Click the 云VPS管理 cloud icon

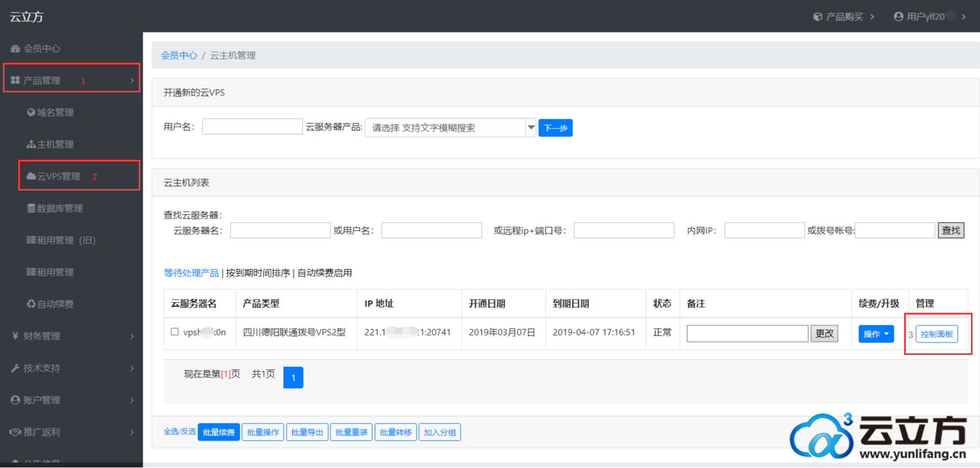click(31, 176)
